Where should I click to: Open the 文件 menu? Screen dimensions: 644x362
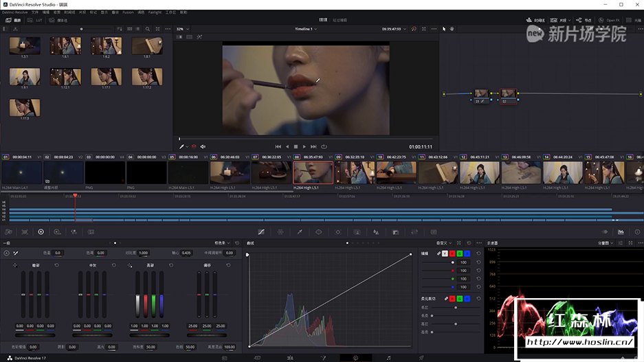(35, 12)
